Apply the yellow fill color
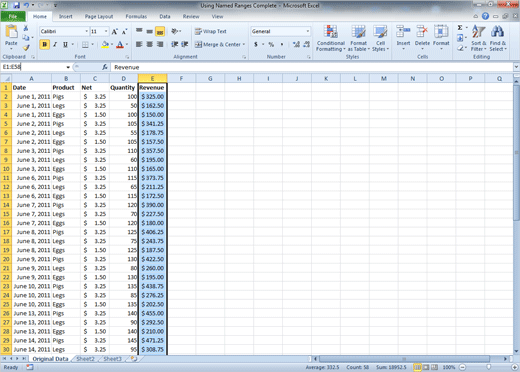 click(x=105, y=44)
